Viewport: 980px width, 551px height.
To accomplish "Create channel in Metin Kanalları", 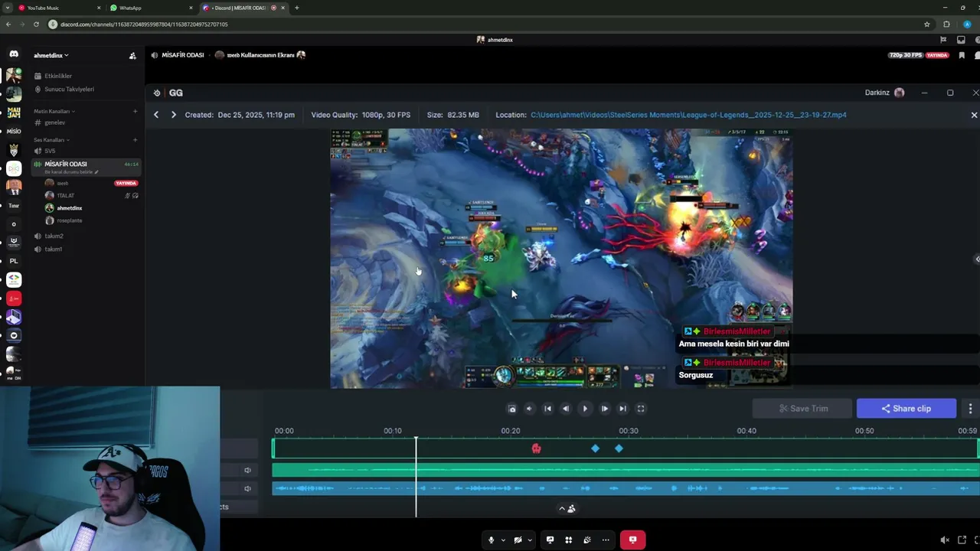I will 136,111.
